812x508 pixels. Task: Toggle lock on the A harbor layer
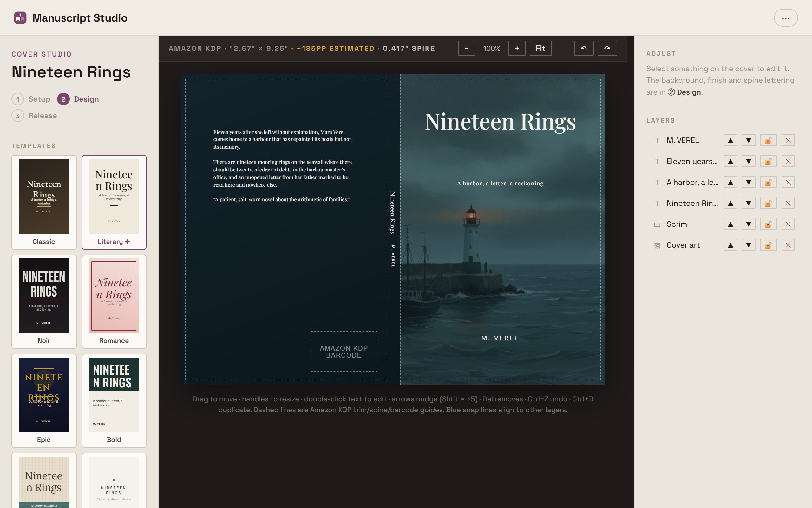(768, 183)
